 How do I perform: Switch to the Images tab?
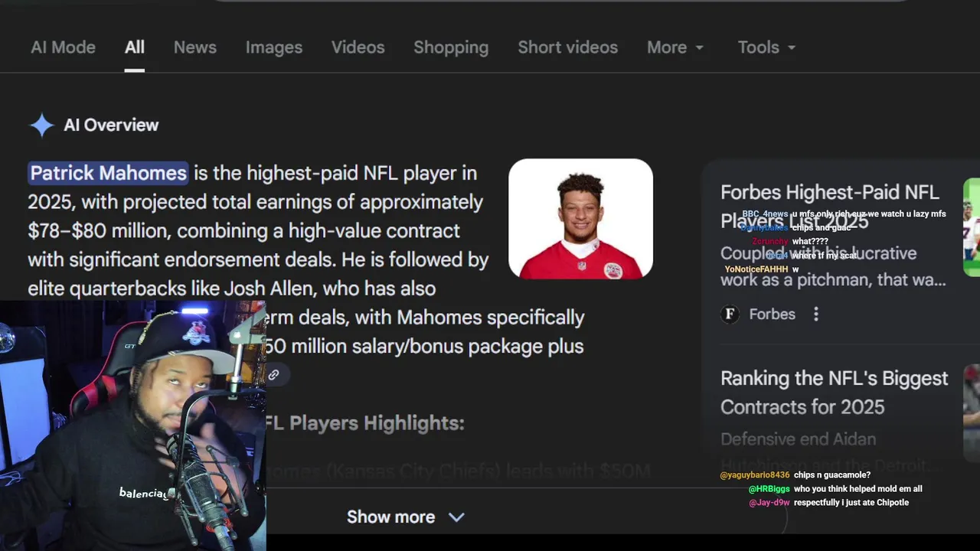pyautogui.click(x=274, y=47)
